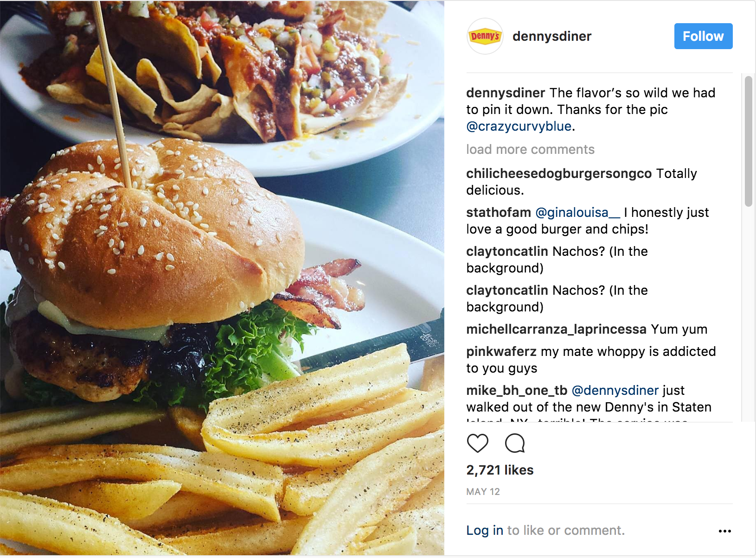This screenshot has width=756, height=558.
Task: Open the 2,721 likes list
Action: click(x=500, y=470)
